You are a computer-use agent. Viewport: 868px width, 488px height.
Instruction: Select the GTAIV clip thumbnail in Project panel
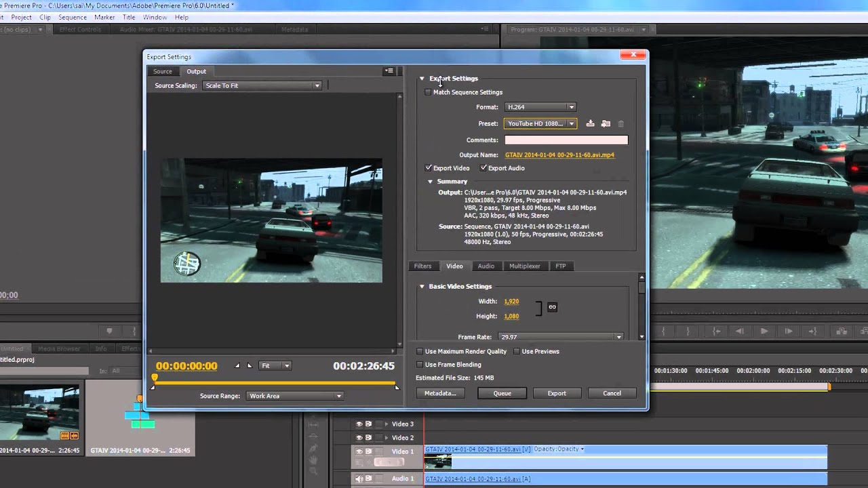point(39,413)
